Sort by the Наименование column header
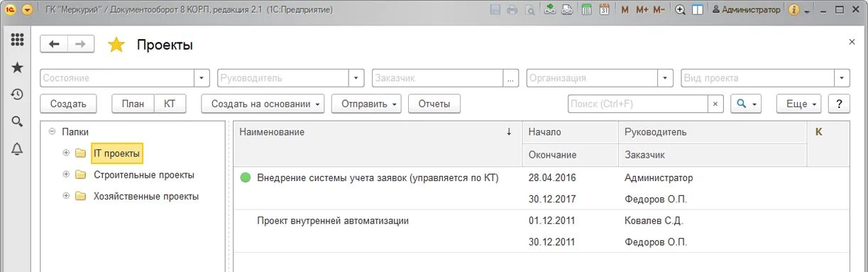The width and height of the screenshot is (868, 272). tap(378, 132)
